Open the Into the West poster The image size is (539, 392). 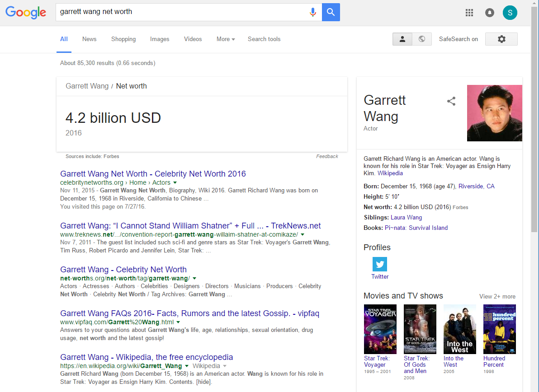point(459,329)
